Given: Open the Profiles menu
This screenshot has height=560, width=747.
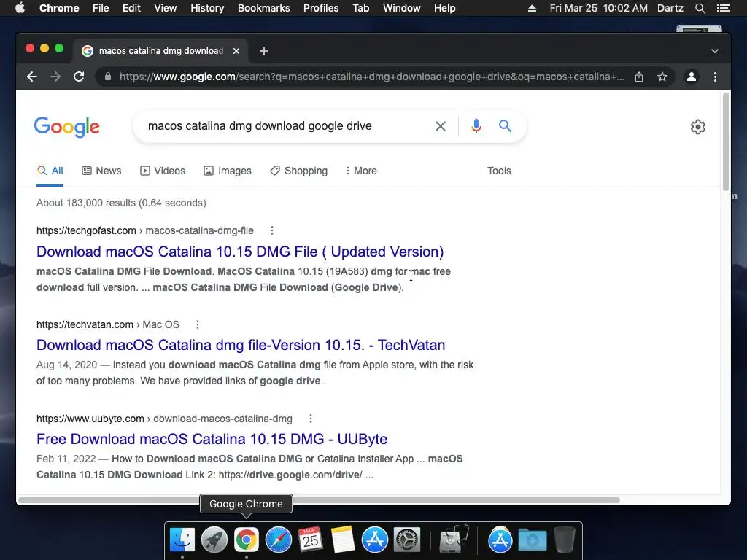Looking at the screenshot, I should coord(321,8).
